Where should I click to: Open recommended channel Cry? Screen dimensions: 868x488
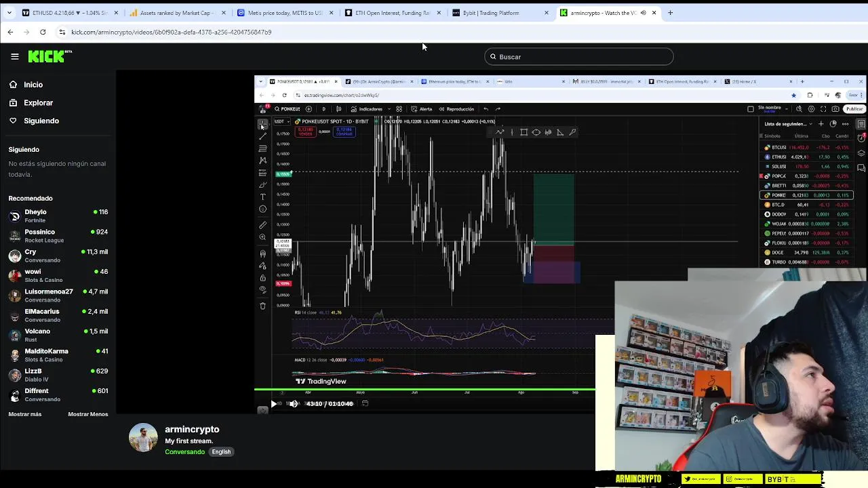[58, 256]
